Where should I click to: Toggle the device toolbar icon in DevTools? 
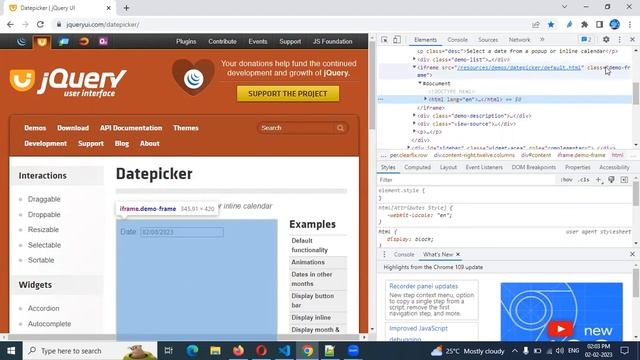coord(397,40)
